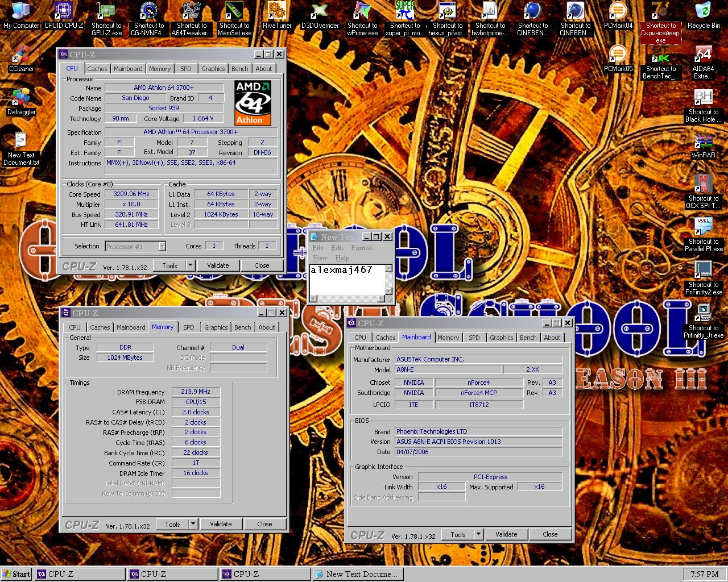
Task: Open the File menu in notepad
Action: [x=318, y=248]
